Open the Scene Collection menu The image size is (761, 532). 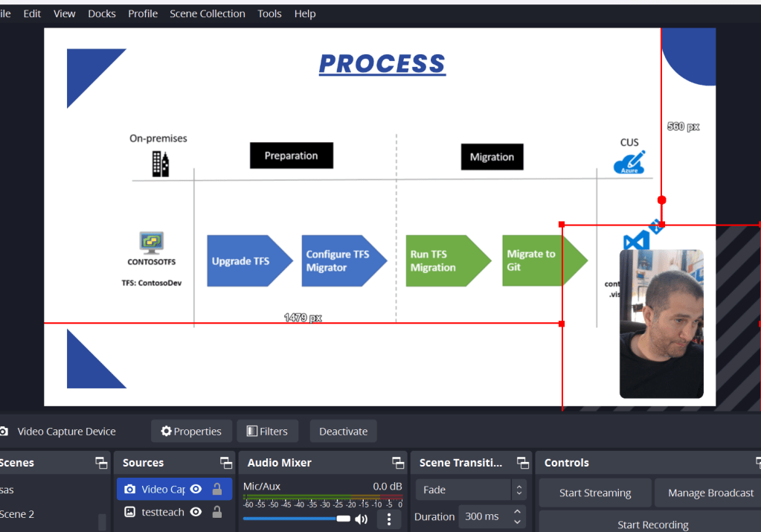(x=208, y=13)
